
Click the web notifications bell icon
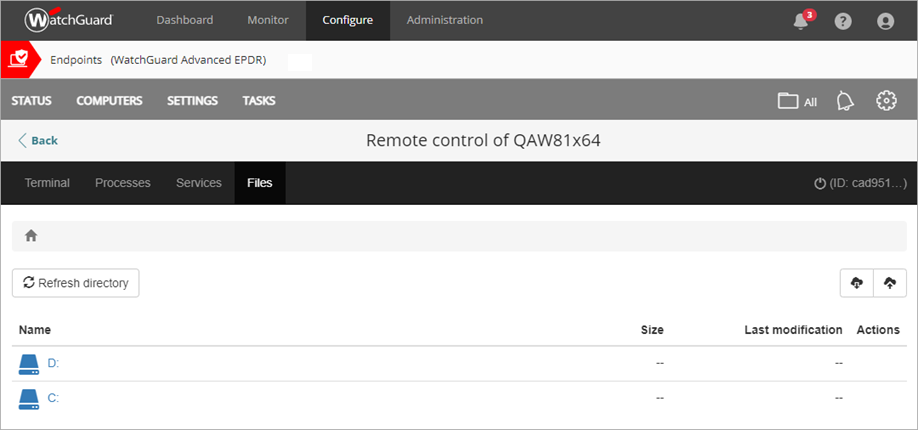coord(845,101)
